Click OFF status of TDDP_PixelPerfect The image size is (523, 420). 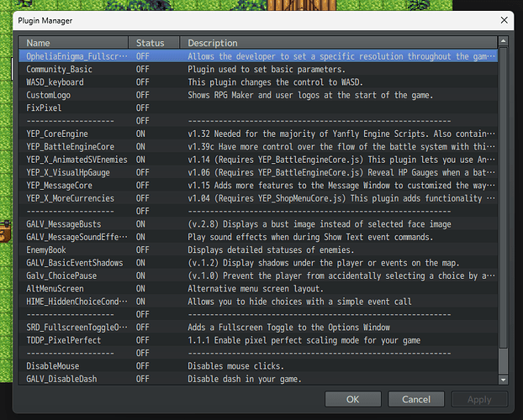point(142,340)
